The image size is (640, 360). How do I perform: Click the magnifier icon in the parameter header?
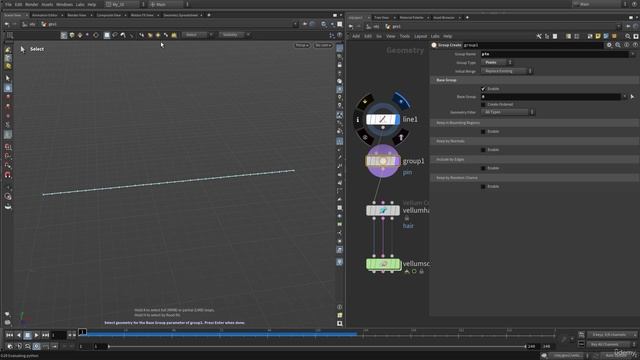[x=618, y=45]
